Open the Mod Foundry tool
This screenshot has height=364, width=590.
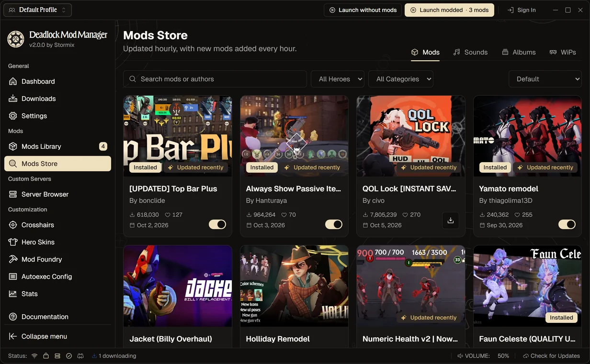coord(57,259)
